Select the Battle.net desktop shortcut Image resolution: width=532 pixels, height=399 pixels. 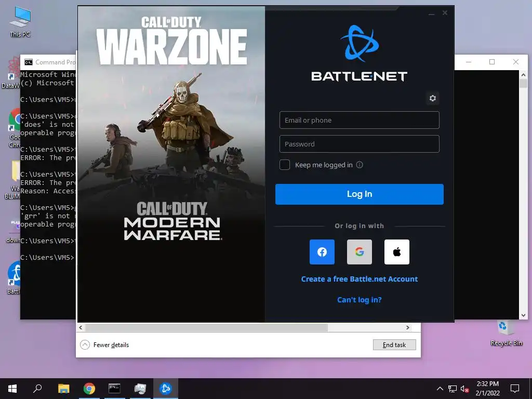[14, 277]
